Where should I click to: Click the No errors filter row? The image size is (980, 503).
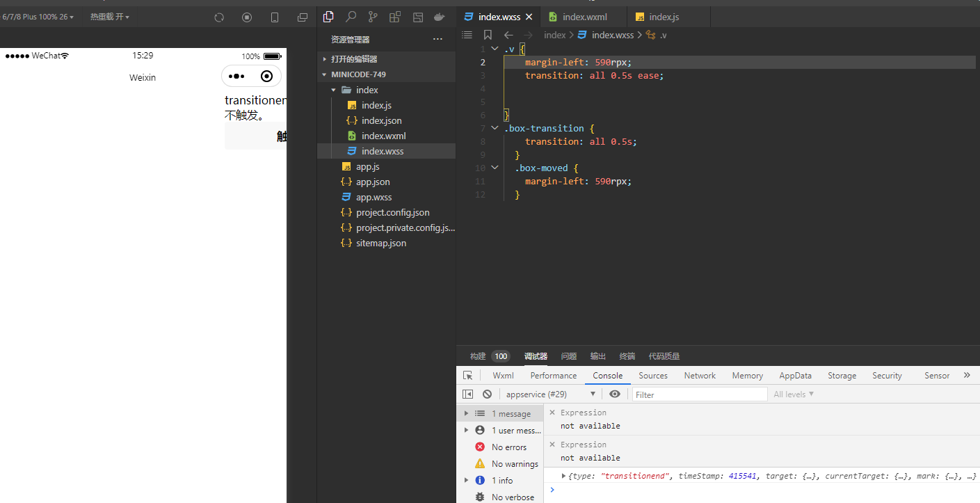pos(500,447)
